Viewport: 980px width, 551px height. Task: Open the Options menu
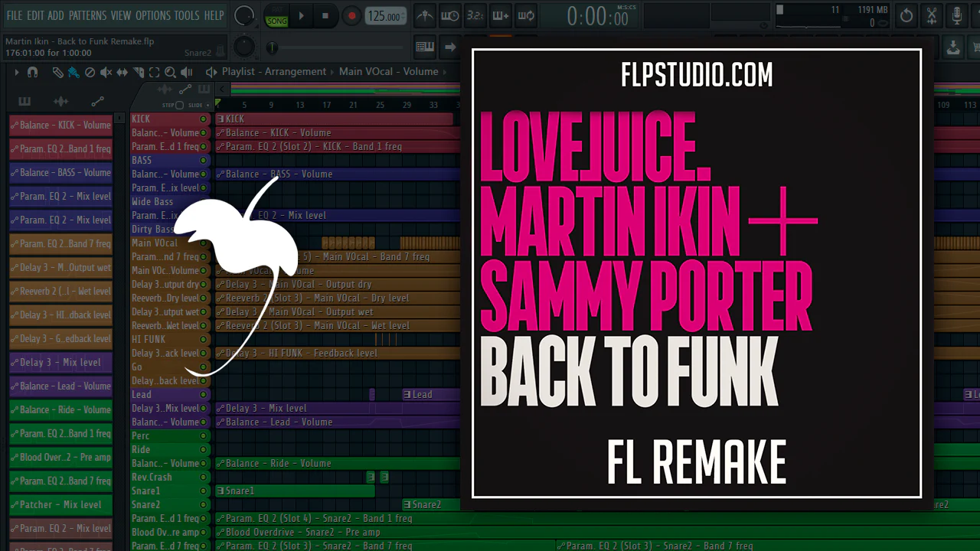click(x=153, y=15)
